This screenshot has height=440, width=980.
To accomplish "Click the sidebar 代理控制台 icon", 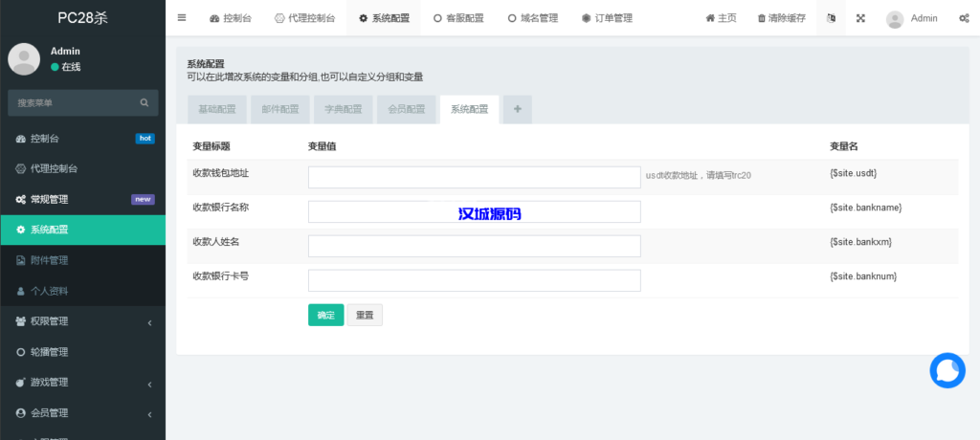I will point(21,168).
